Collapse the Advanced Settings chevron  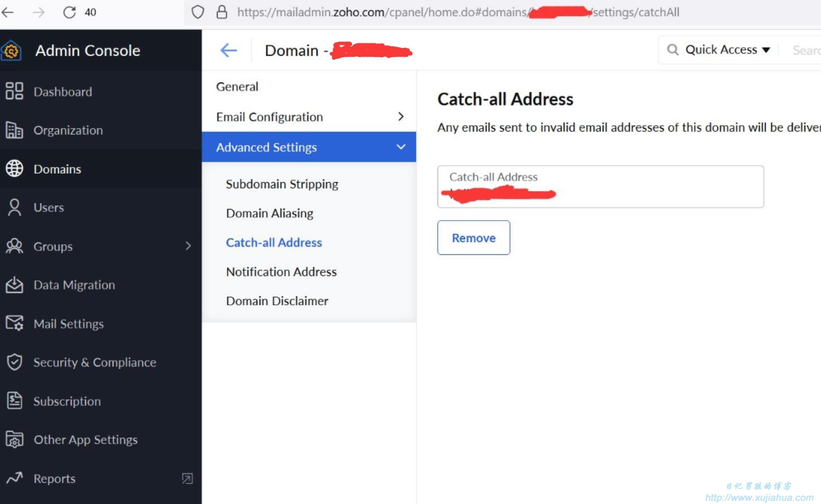pos(401,147)
